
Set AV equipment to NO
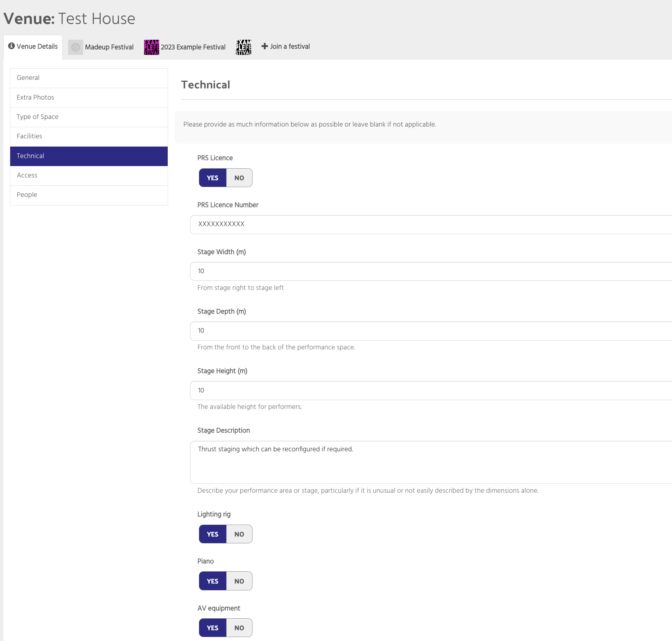pos(239,628)
